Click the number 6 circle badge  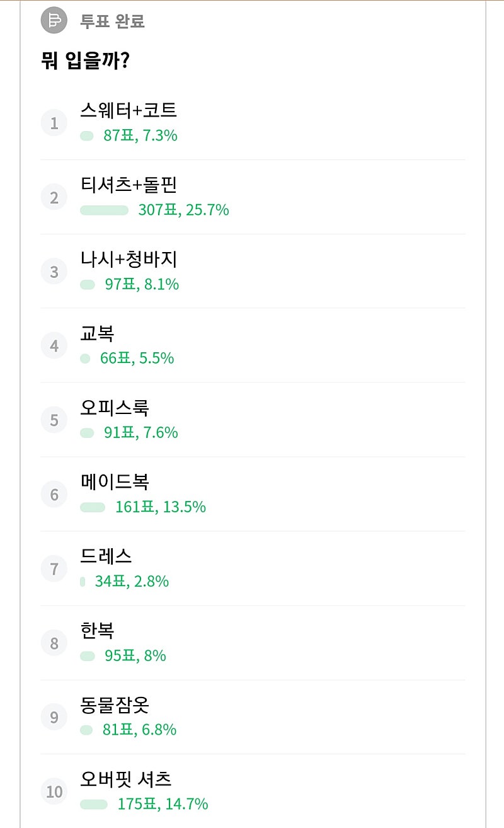coord(54,495)
